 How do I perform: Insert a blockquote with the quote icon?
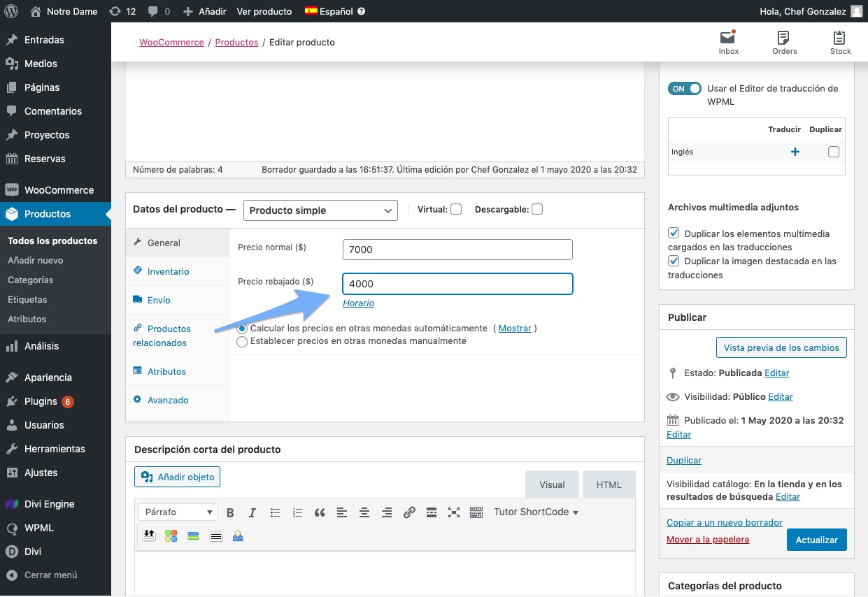320,512
